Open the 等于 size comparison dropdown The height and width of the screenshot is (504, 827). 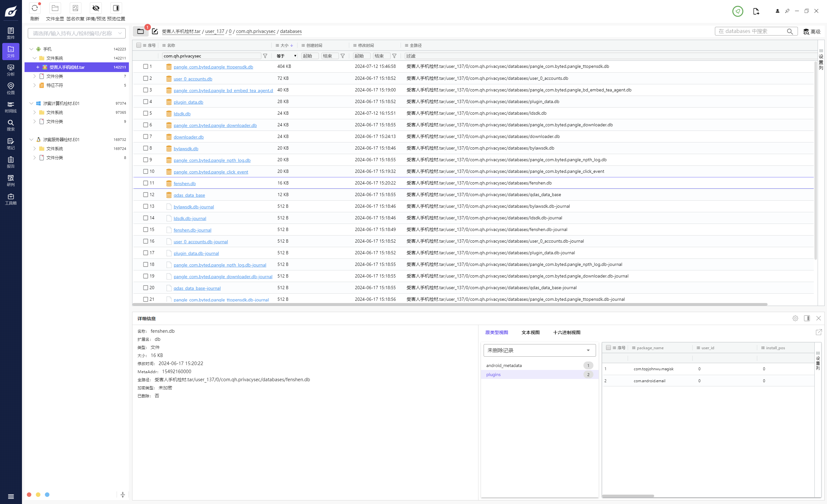[x=286, y=56]
